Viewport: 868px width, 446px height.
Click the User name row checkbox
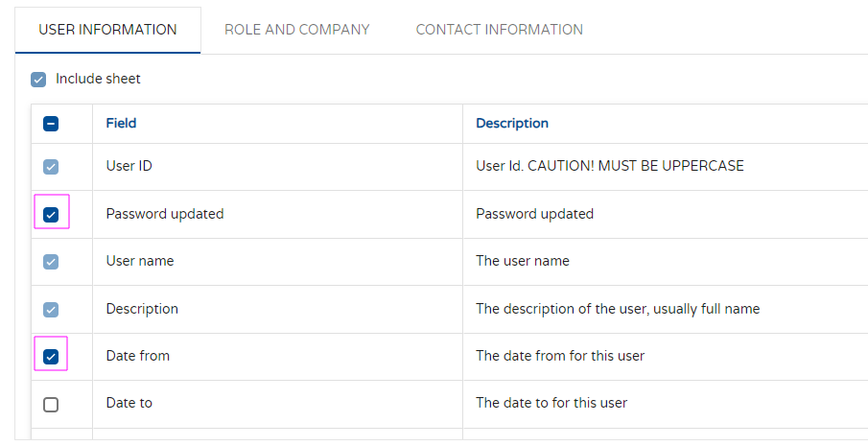52,262
